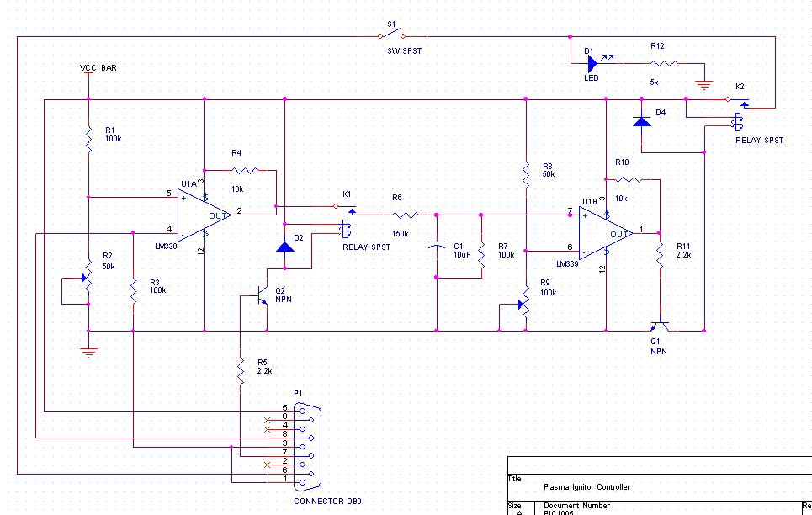812x515 pixels.
Task: Select the R3 resistor symbol
Action: (x=134, y=290)
